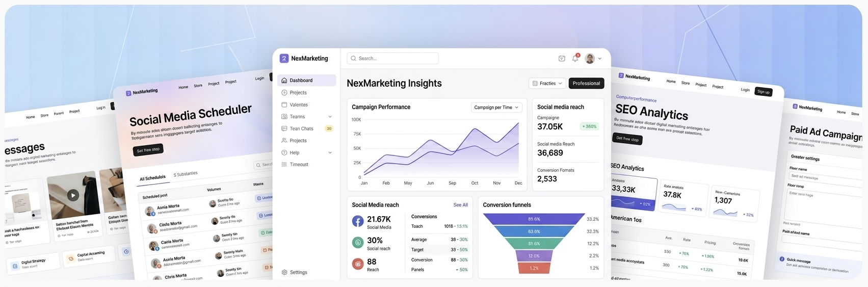This screenshot has width=868, height=287.
Task: Click Aonia Morta's avatar in Scheduled post list
Action: [x=150, y=211]
